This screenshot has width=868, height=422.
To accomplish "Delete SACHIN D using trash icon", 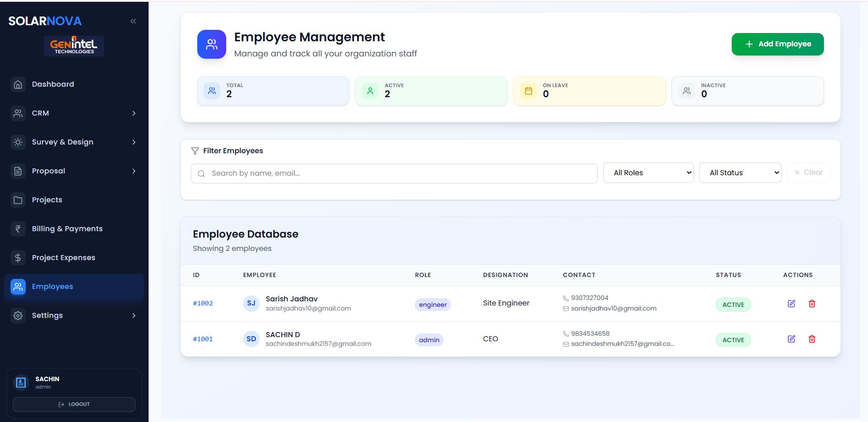I will pos(812,339).
